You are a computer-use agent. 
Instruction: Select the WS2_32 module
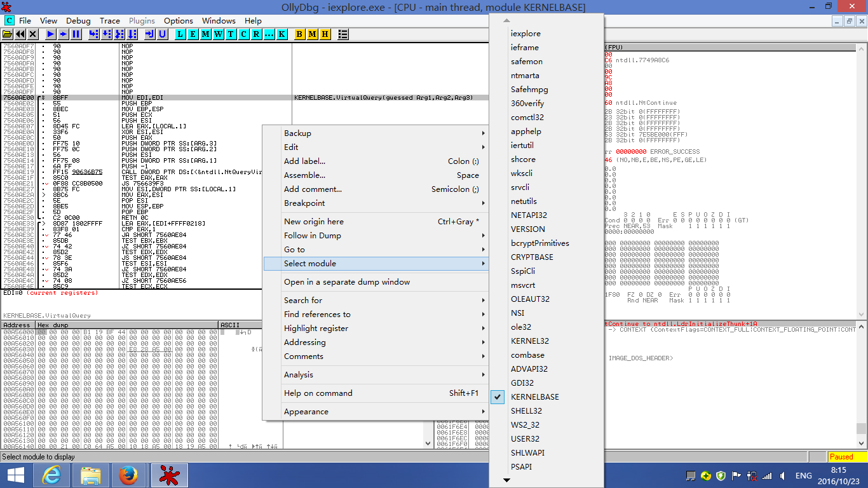click(546, 425)
